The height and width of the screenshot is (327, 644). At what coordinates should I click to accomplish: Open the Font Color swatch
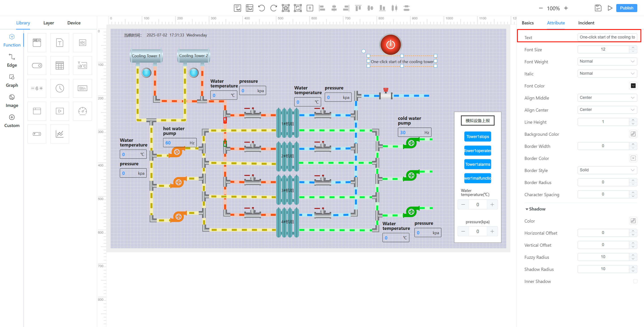click(633, 86)
